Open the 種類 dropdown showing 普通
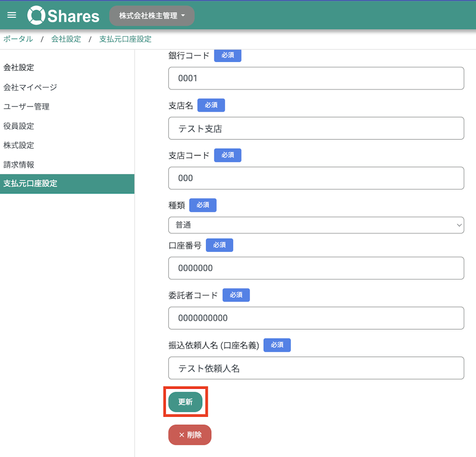The image size is (476, 457). point(316,225)
